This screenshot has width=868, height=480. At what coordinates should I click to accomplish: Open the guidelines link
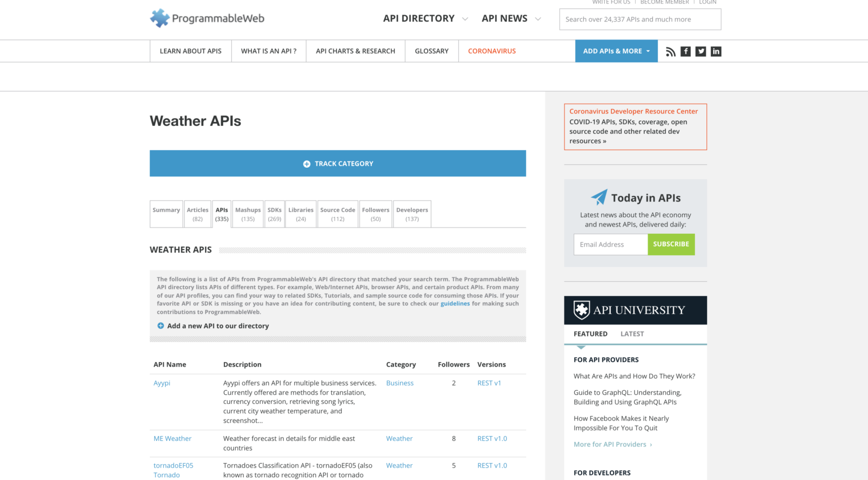coord(455,303)
